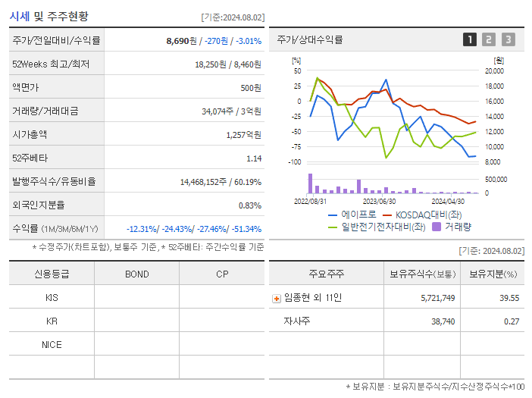Click the 보유주식수(보통) column header
532x398 pixels.
point(422,274)
